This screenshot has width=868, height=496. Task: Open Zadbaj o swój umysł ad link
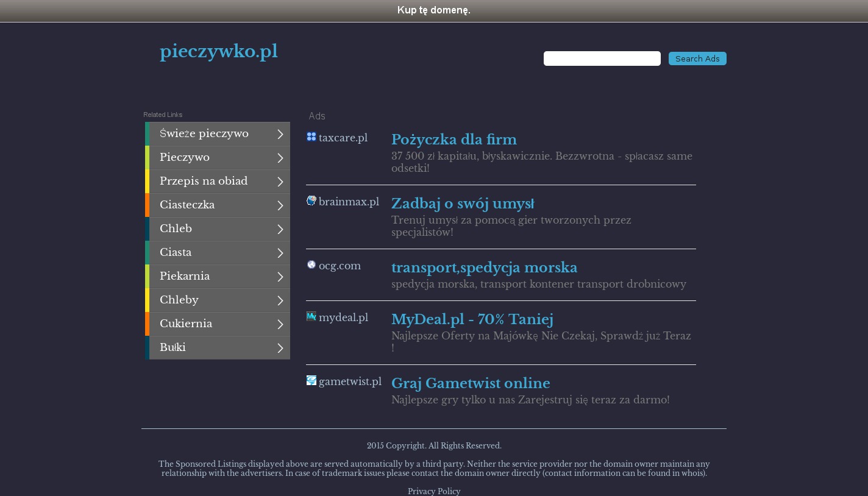[462, 204]
